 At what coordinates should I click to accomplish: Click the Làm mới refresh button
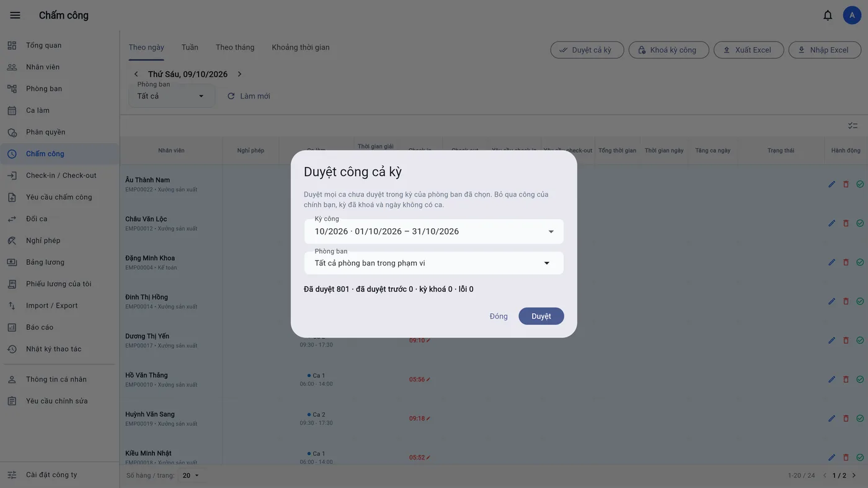249,96
